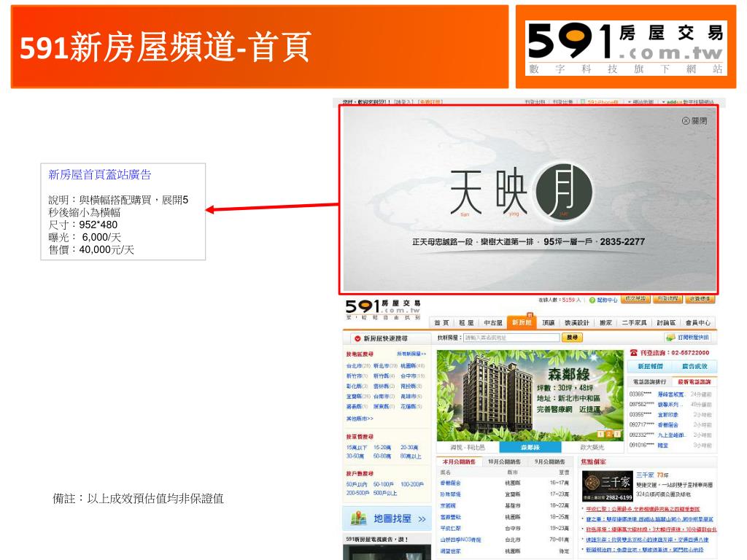Screen dimensions: 747x560
Task: Open 平成仁翠 listing in sales table
Action: (x=450, y=528)
